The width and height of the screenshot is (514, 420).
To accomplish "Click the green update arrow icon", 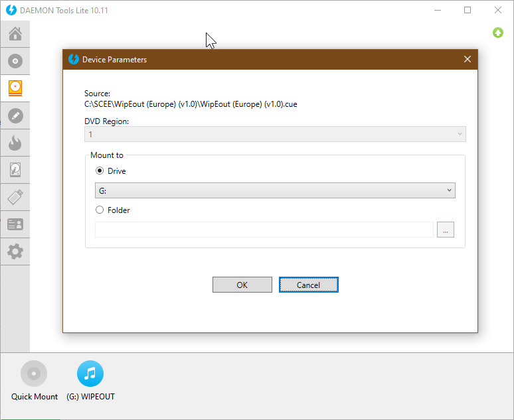I will coord(498,33).
